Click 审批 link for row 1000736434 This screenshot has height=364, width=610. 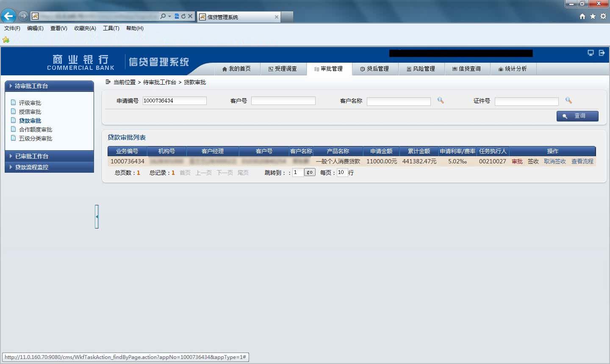pos(517,161)
